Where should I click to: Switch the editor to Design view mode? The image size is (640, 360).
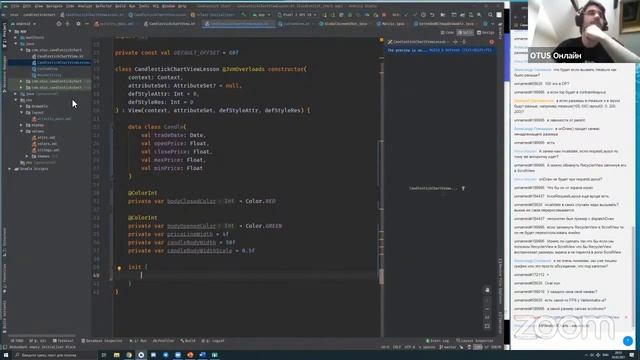(x=486, y=33)
